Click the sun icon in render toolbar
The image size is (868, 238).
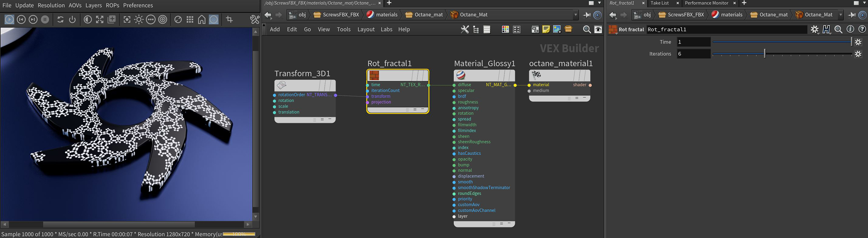pyautogui.click(x=139, y=19)
